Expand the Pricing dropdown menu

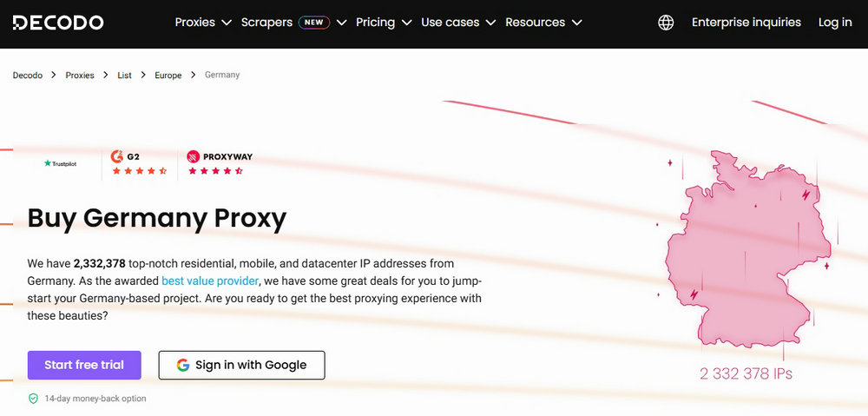(384, 23)
